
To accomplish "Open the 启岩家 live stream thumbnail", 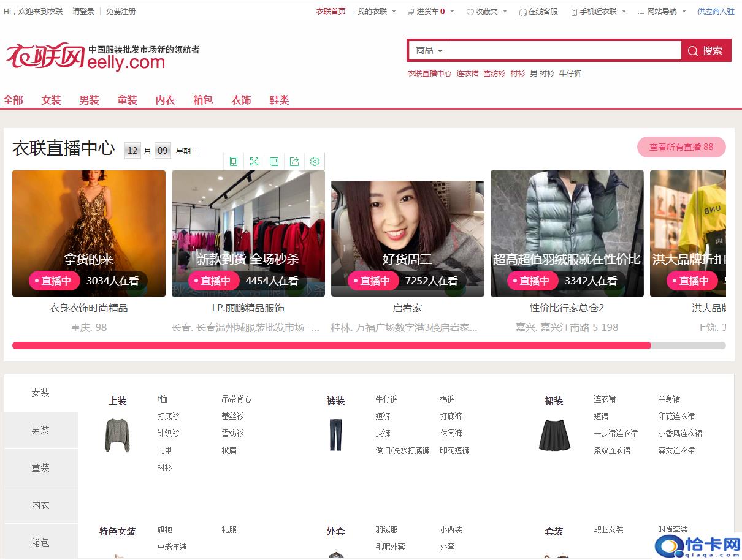I will point(407,233).
